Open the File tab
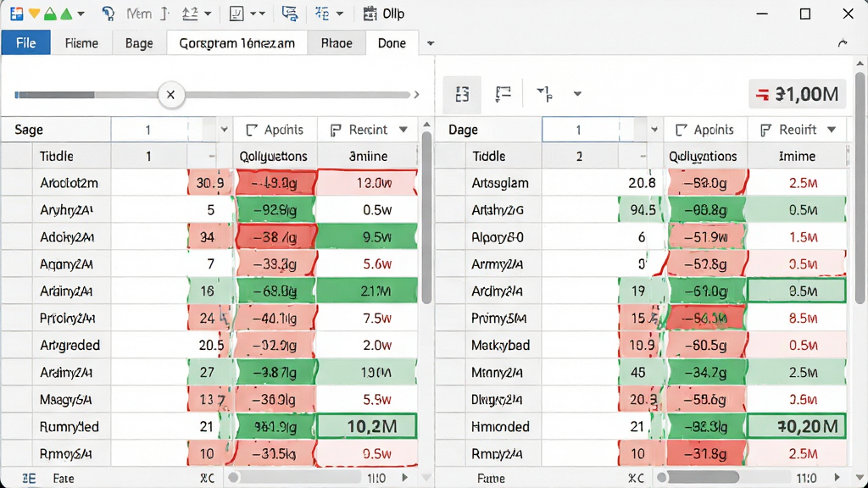 click(26, 42)
